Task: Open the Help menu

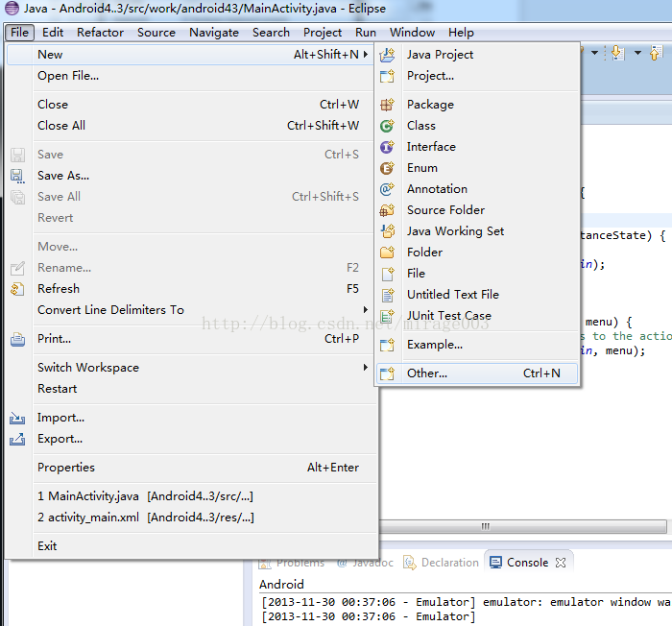Action: [461, 32]
